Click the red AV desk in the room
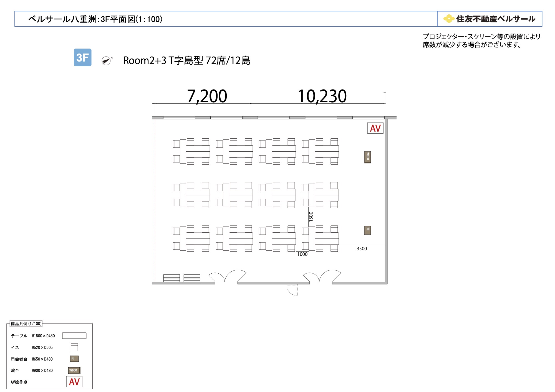 [375, 128]
